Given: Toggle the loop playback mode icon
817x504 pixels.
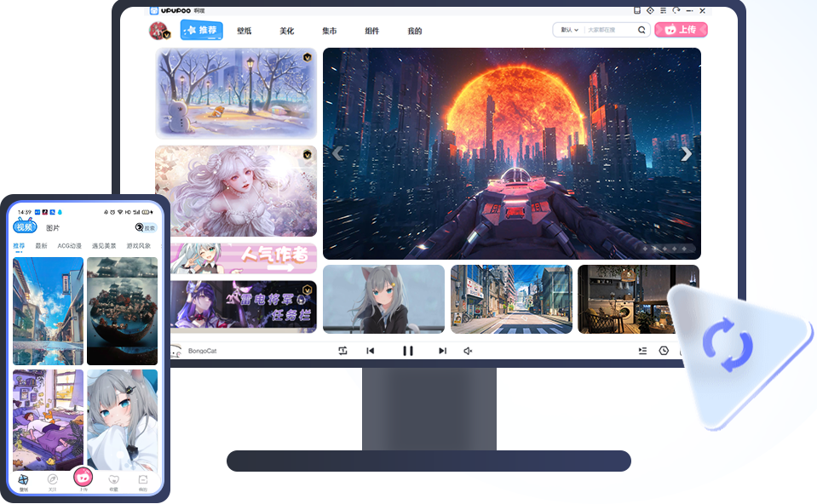Looking at the screenshot, I should pyautogui.click(x=344, y=350).
